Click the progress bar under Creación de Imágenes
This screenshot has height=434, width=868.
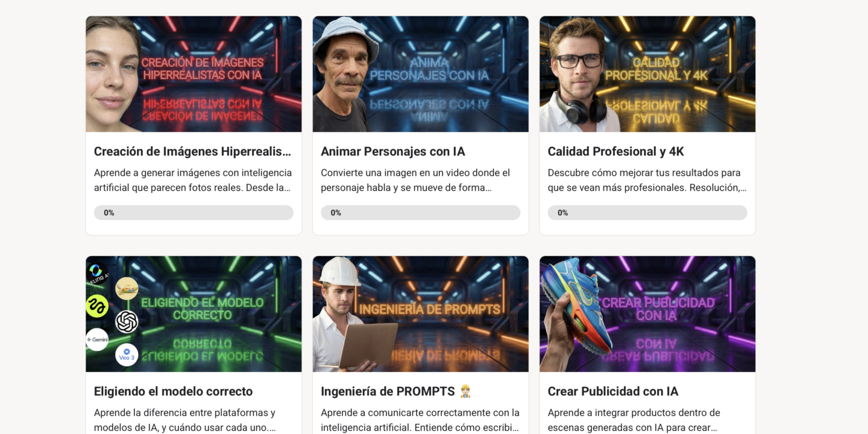click(x=193, y=213)
